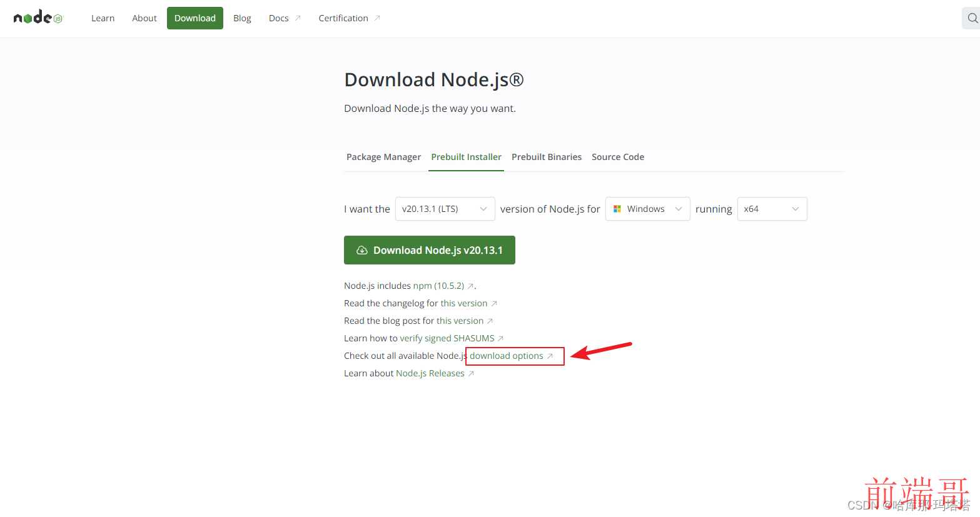Click the 'Download Node.js®' heading
Image resolution: width=980 pixels, height=517 pixels.
[x=434, y=80]
